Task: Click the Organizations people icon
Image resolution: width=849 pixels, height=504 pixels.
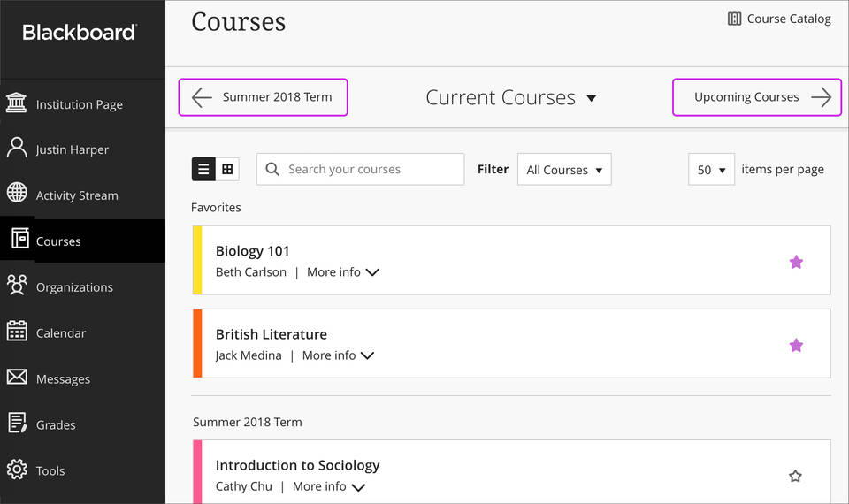Action: pyautogui.click(x=17, y=286)
